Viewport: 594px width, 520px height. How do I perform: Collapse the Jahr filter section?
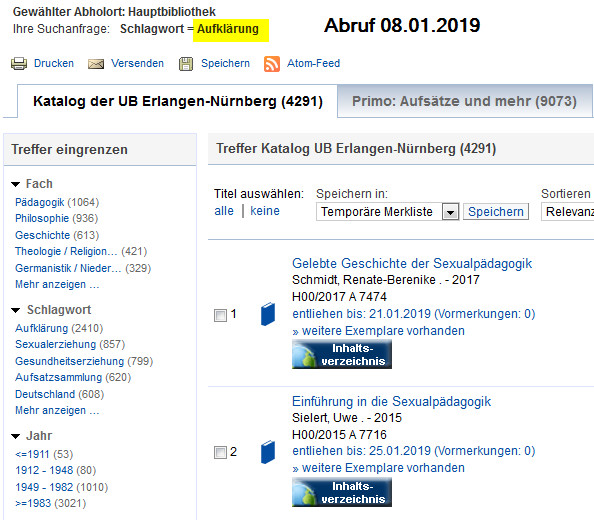15,436
